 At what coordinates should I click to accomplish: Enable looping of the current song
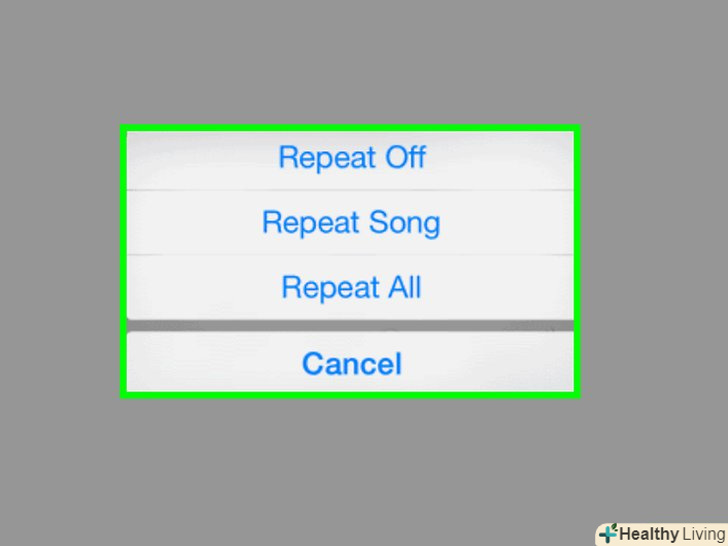tap(351, 222)
